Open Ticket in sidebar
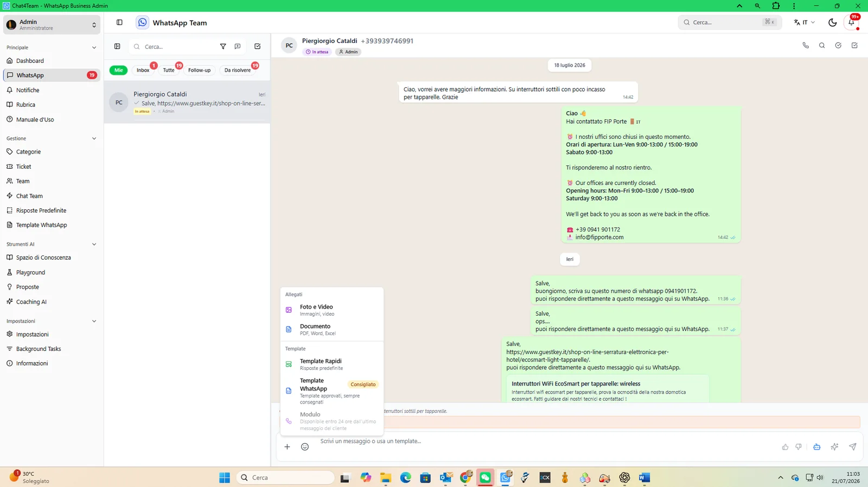 (52, 166)
